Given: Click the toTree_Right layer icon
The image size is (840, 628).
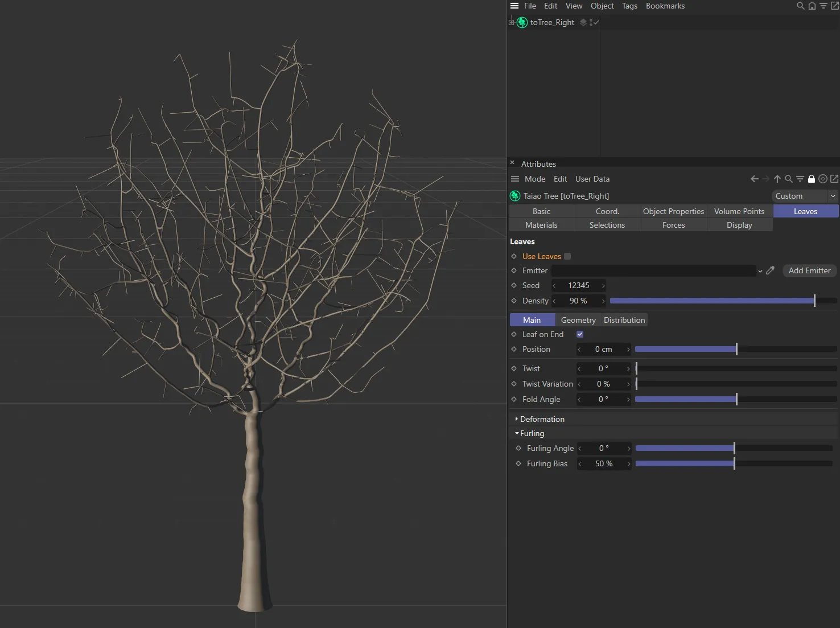Looking at the screenshot, I should 583,22.
